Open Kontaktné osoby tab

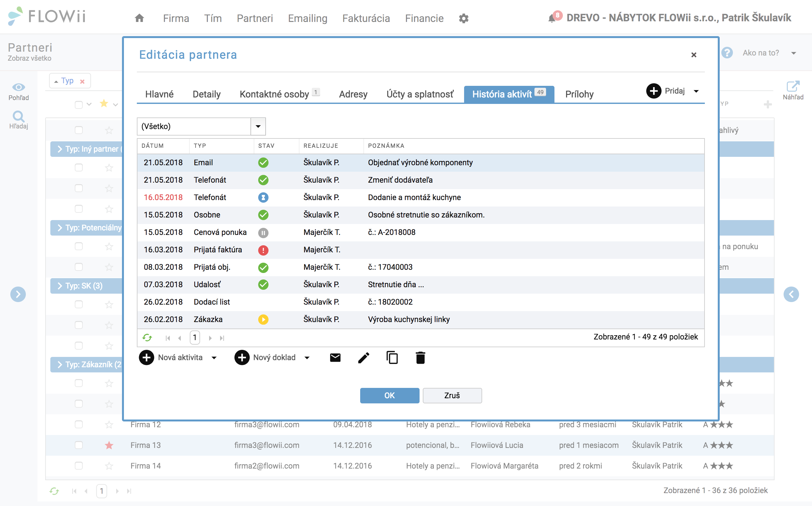(280, 94)
